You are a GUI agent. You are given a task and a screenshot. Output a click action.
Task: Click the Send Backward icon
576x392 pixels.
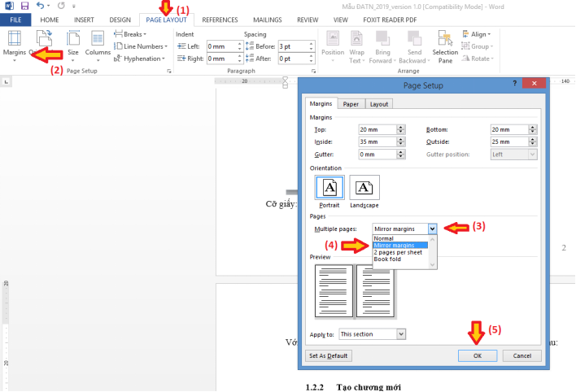pyautogui.click(x=414, y=46)
